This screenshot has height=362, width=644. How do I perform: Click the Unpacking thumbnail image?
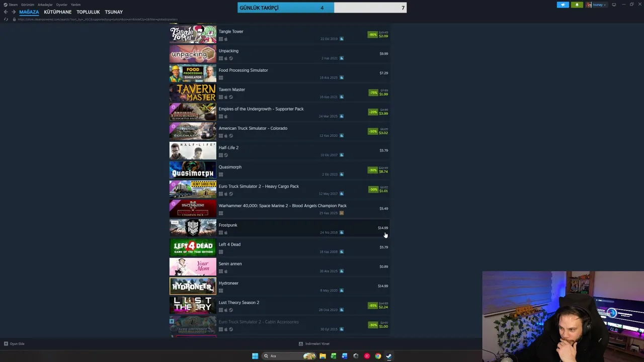pos(193,54)
